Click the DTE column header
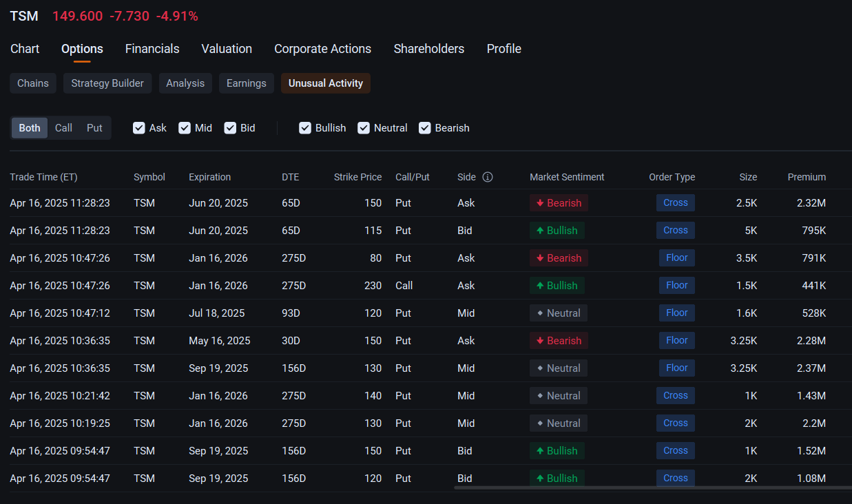Screen dimensions: 852x504 click(291, 177)
